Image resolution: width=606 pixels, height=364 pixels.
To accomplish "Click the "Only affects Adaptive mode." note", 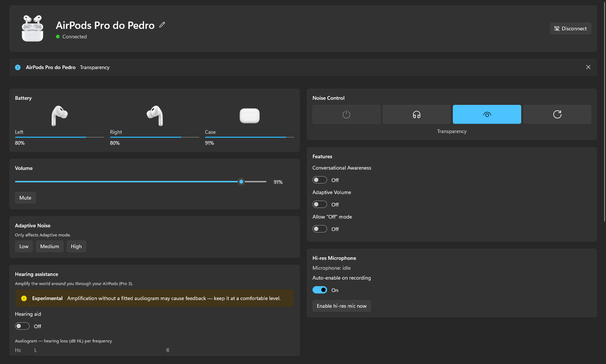I will coord(43,235).
